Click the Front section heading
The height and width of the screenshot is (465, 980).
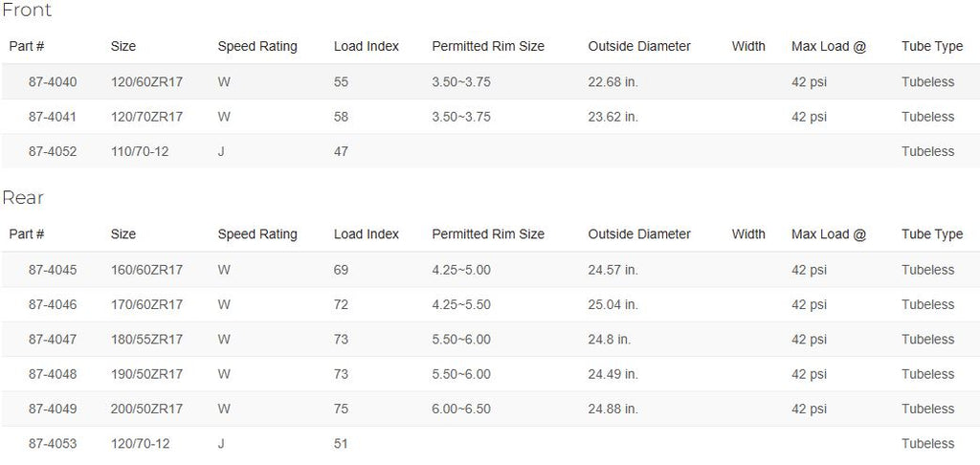[x=27, y=10]
